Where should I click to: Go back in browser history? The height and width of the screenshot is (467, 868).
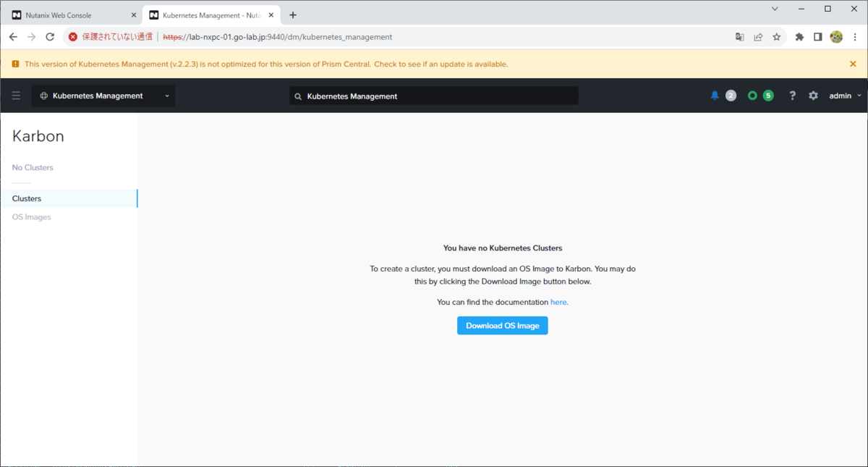(13, 37)
